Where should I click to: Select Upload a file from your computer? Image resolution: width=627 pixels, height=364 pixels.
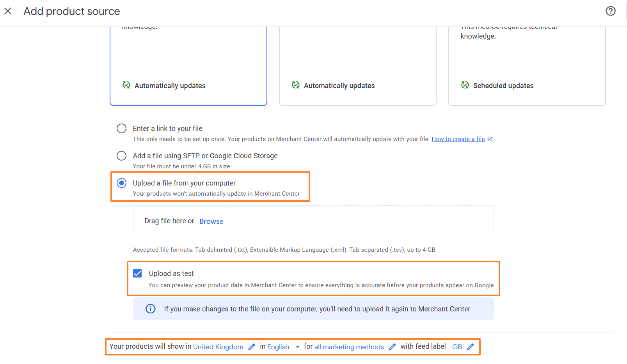[x=122, y=183]
